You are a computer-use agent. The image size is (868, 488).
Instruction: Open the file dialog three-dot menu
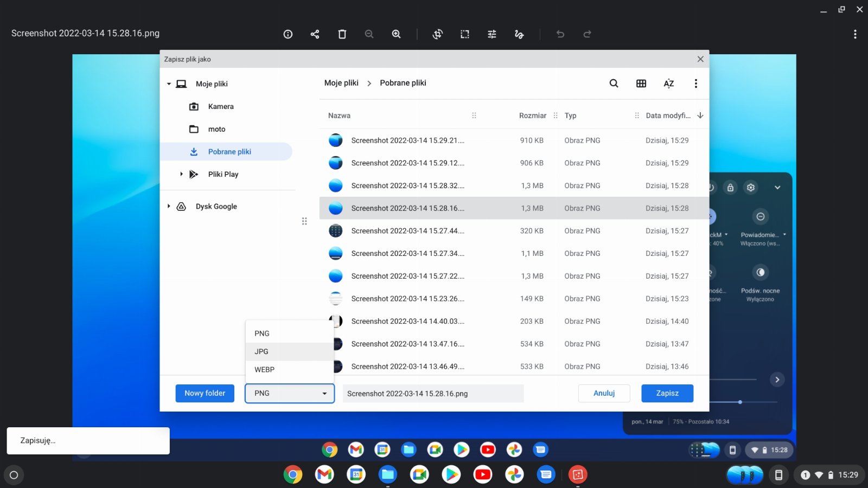pyautogui.click(x=696, y=84)
